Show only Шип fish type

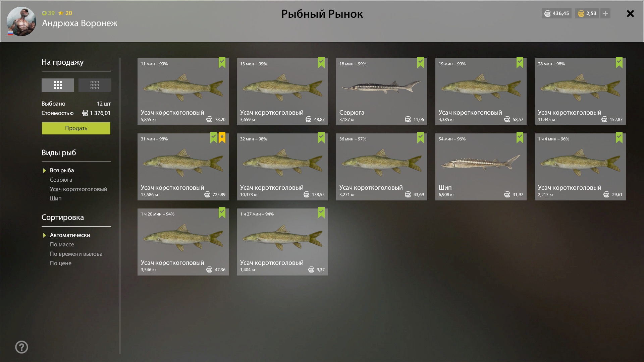[56, 198]
